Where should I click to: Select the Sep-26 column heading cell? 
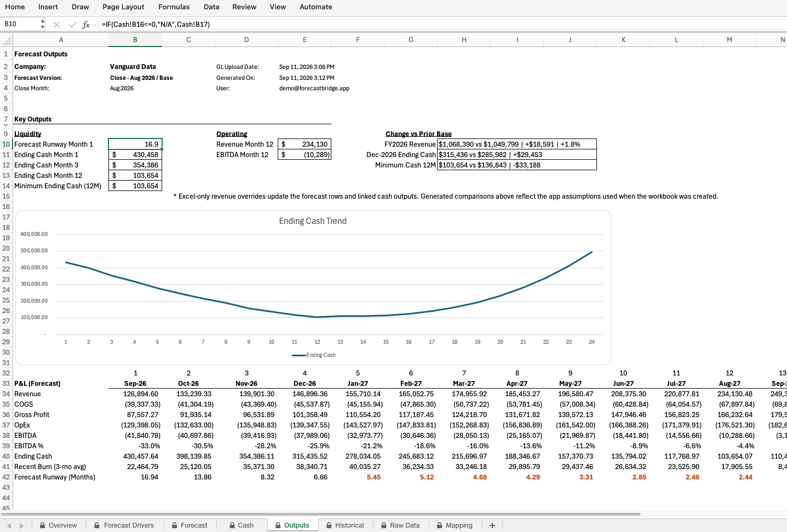tap(135, 384)
